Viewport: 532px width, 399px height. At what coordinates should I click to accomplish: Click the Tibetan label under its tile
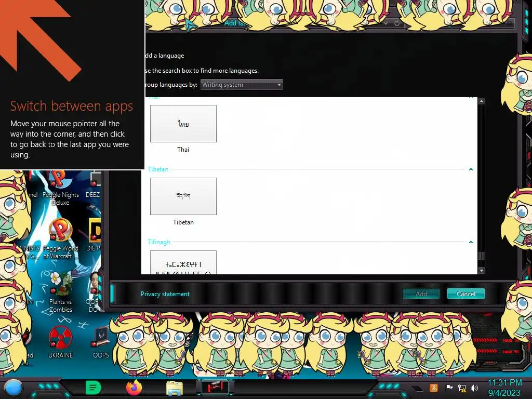coord(183,222)
